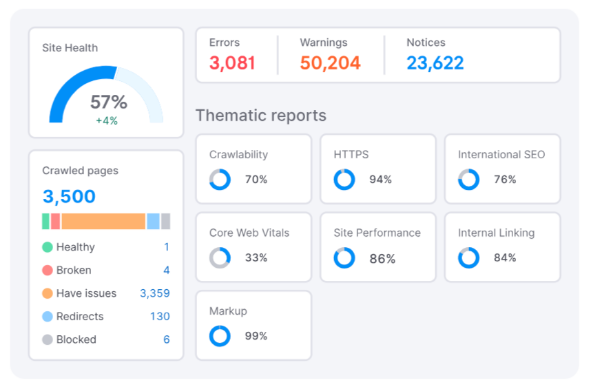Click the Healthy legend label

point(75,247)
